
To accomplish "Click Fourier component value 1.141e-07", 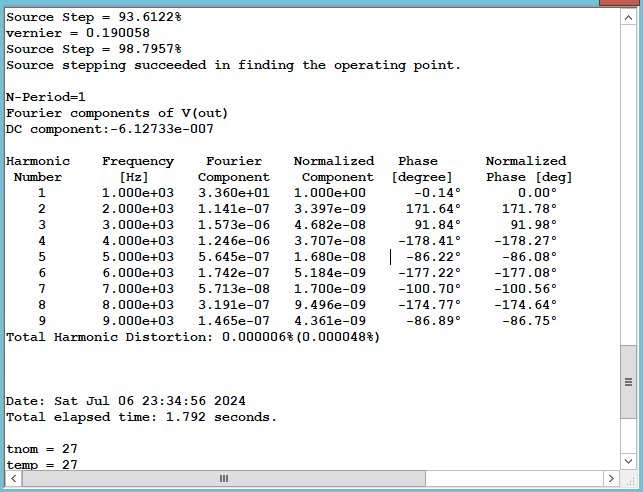I will (x=234, y=209).
